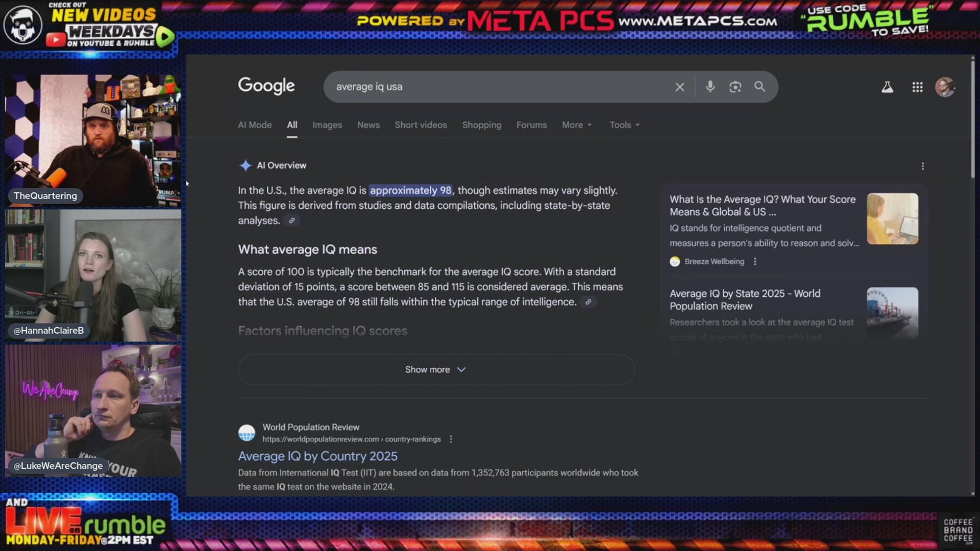Open the Google account profile avatar
This screenshot has width=980, height=551.
945,87
